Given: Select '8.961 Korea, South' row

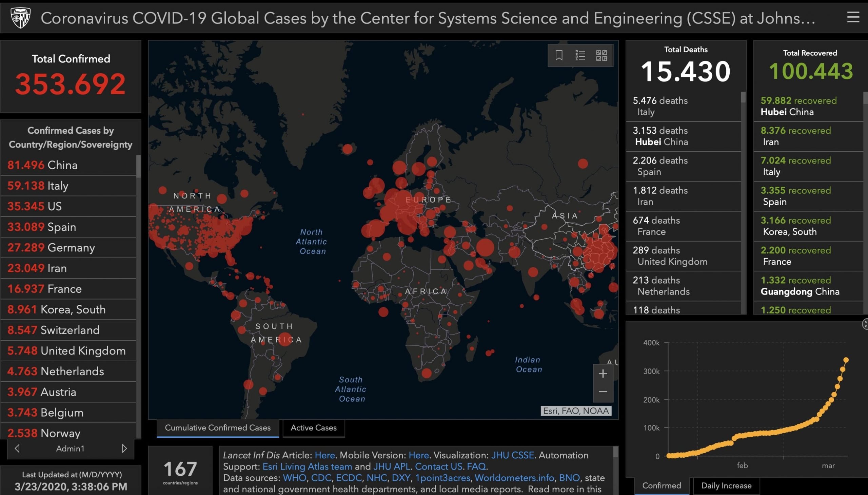Looking at the screenshot, I should point(68,309).
